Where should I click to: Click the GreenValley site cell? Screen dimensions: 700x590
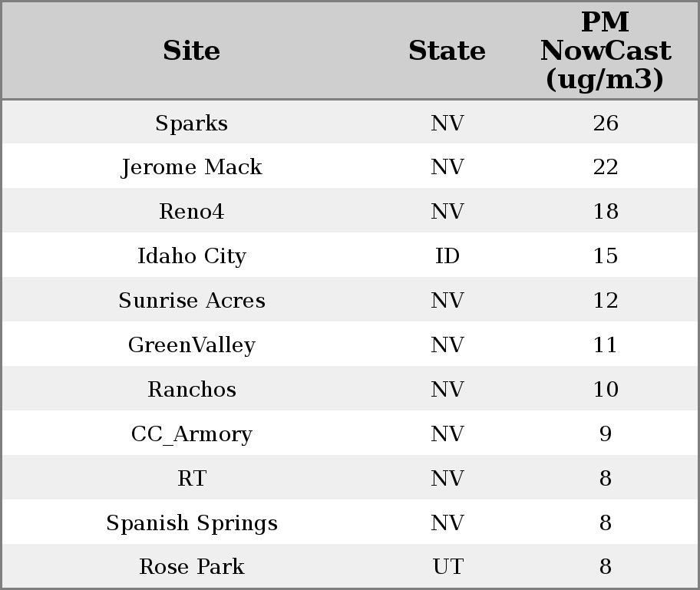click(192, 345)
